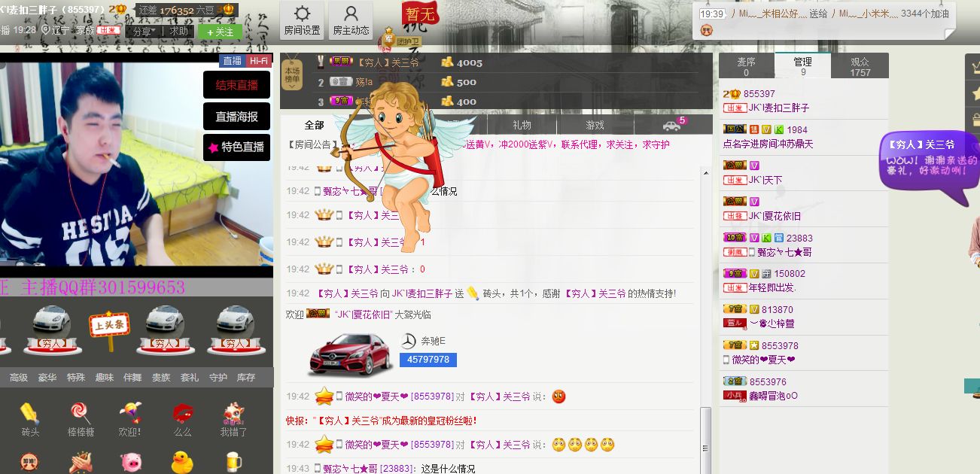
Task: Click the green +关注 follow button
Action: pyautogui.click(x=220, y=32)
